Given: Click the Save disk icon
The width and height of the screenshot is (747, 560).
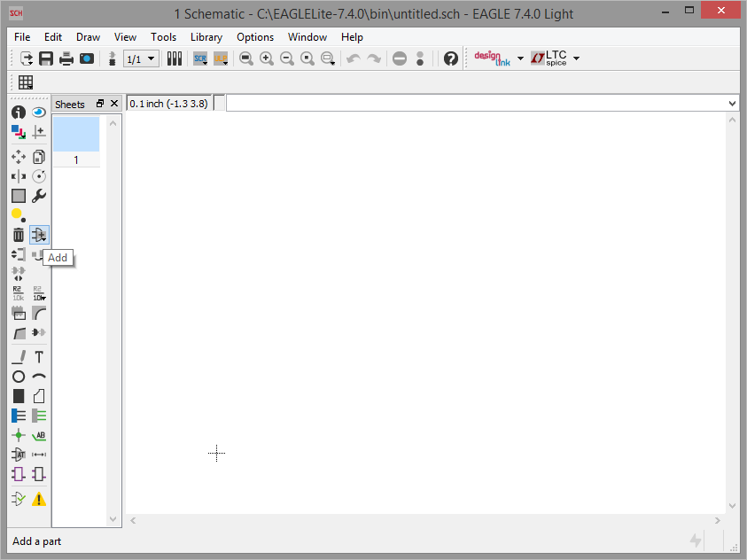Looking at the screenshot, I should coord(46,58).
